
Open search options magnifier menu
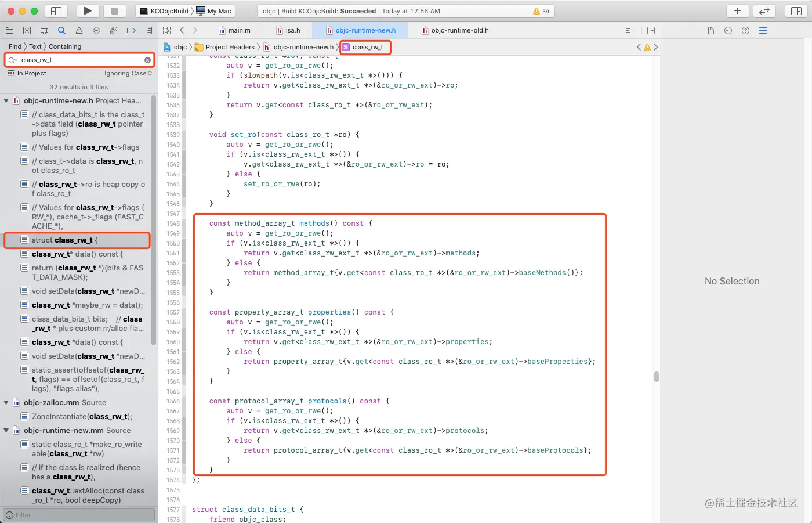coord(12,60)
